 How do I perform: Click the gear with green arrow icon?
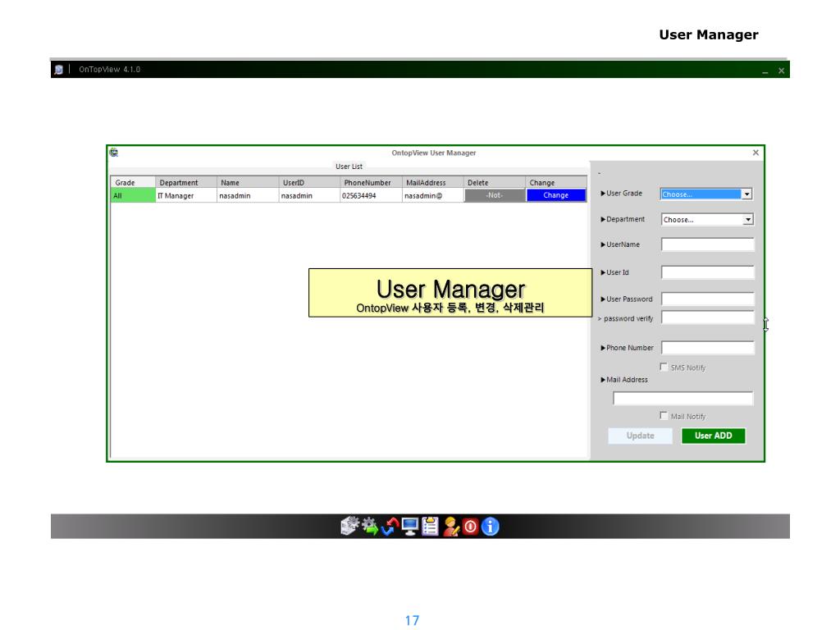pos(370,526)
